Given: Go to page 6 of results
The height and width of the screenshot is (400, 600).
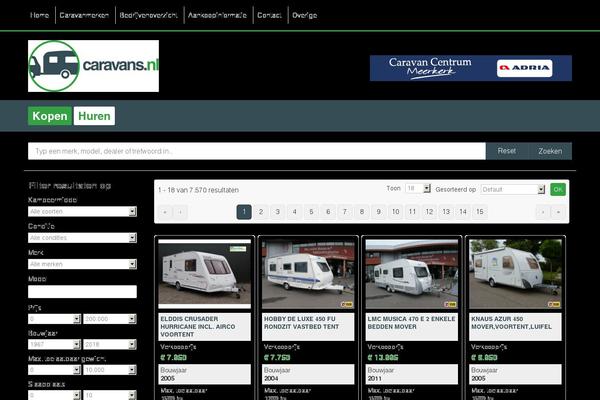Looking at the screenshot, I should 328,212.
